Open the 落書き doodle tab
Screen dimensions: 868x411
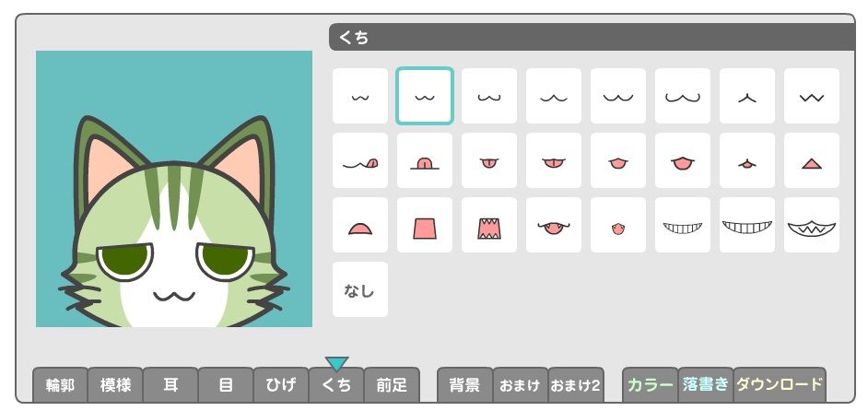(x=706, y=385)
